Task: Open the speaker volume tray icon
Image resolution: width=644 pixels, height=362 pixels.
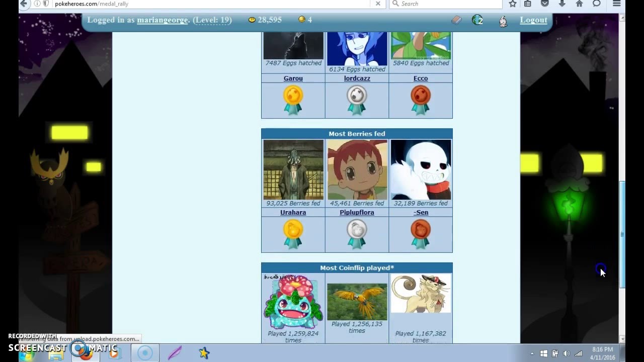Action: (567, 353)
